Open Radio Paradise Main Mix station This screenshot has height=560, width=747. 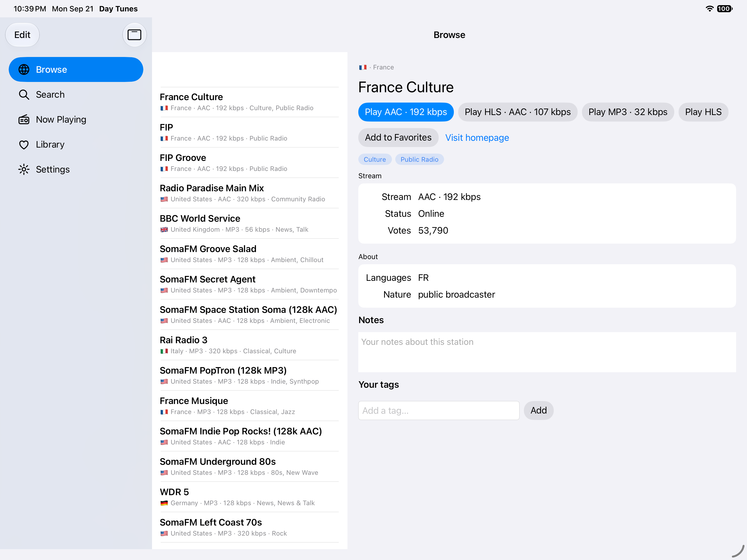249,193
